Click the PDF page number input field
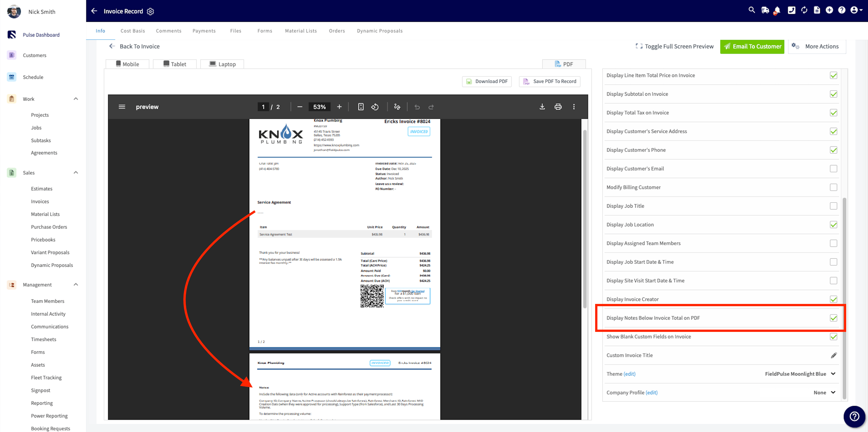This screenshot has width=868, height=432. pos(263,107)
